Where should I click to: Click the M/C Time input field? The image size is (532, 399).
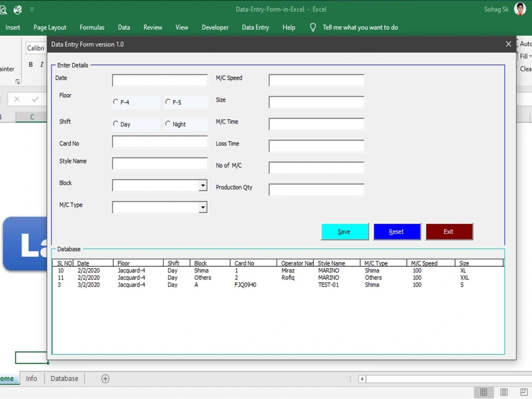[317, 124]
